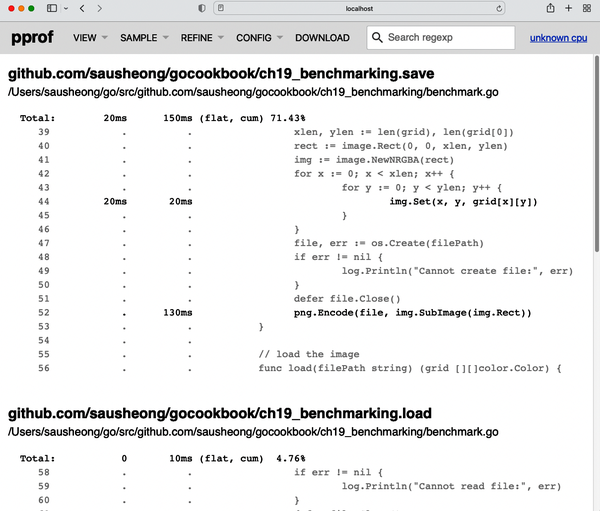Click the privacy shield icon
The image size is (600, 511).
point(202,8)
